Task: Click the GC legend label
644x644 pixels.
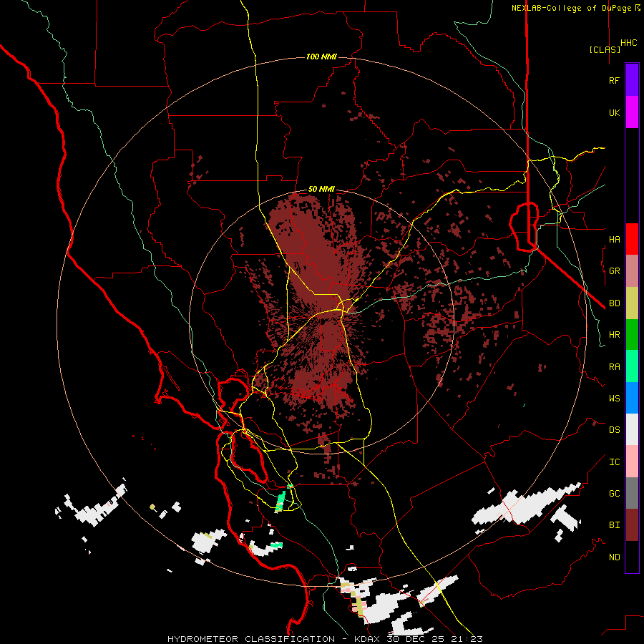Action: point(614,493)
